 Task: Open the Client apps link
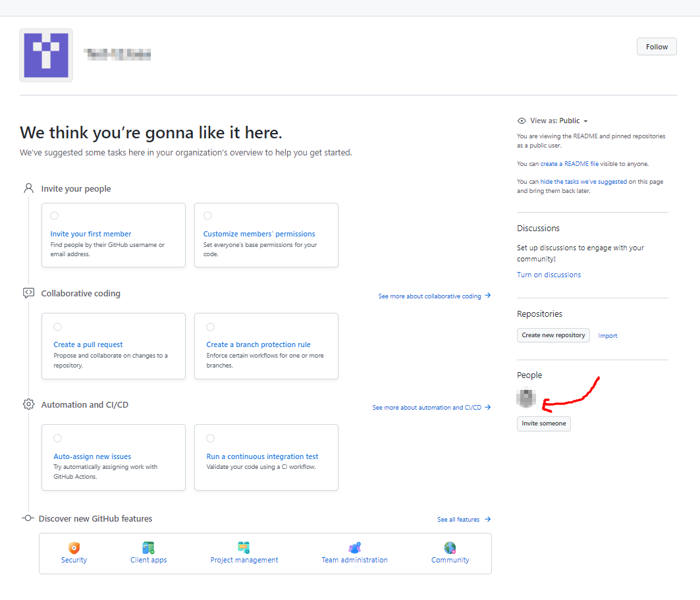pos(148,560)
